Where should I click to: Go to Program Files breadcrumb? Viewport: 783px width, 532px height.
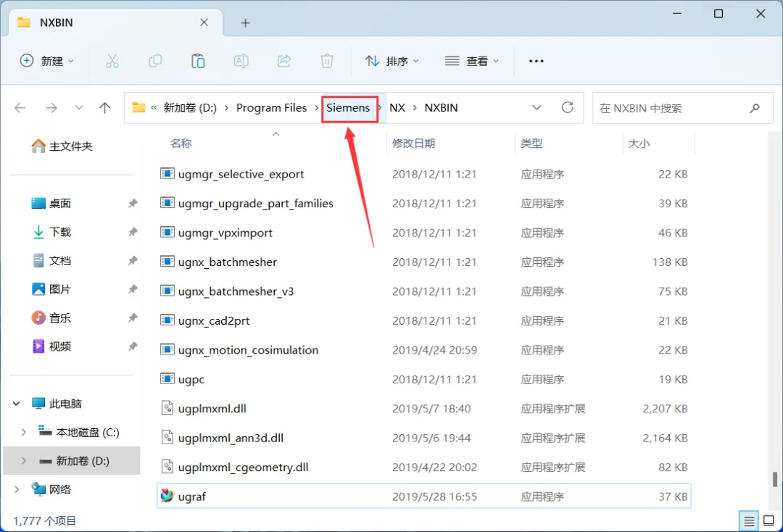click(x=272, y=108)
